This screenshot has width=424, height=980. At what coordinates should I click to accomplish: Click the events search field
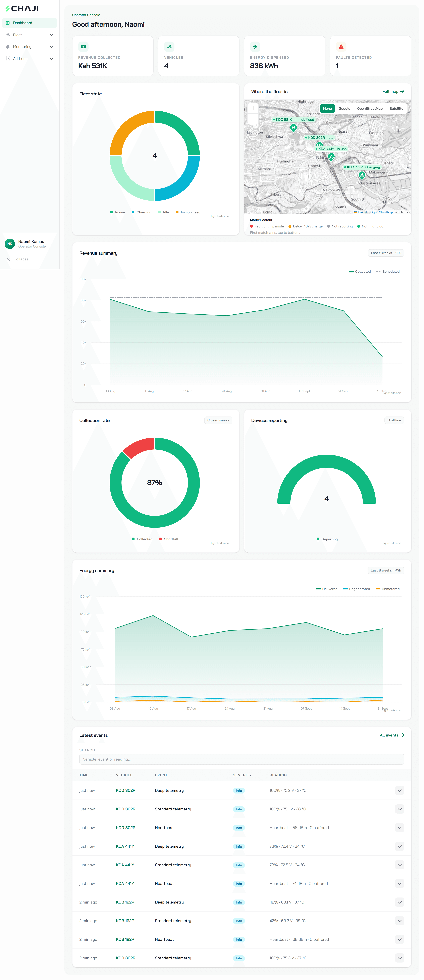pyautogui.click(x=242, y=759)
